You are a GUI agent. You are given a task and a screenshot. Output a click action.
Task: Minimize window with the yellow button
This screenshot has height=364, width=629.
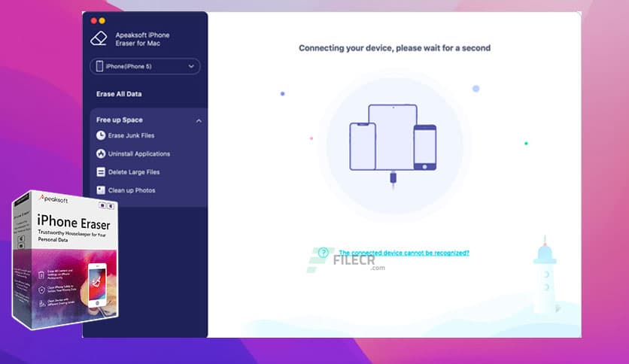102,20
